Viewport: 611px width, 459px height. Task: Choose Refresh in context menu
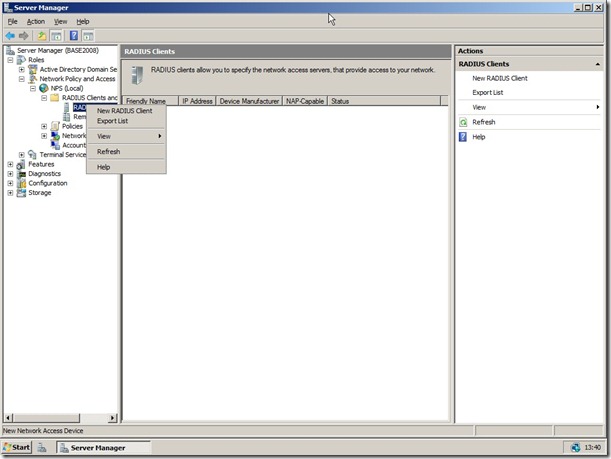[x=126, y=152]
